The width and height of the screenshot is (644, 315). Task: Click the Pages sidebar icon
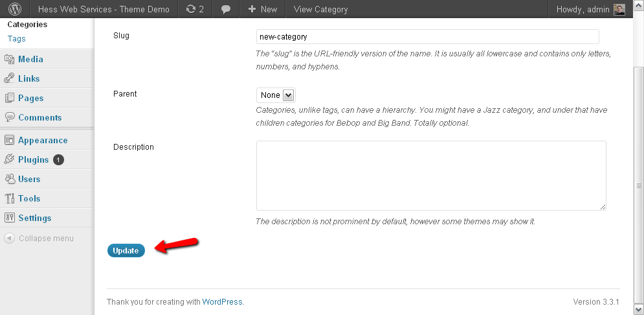click(x=10, y=98)
